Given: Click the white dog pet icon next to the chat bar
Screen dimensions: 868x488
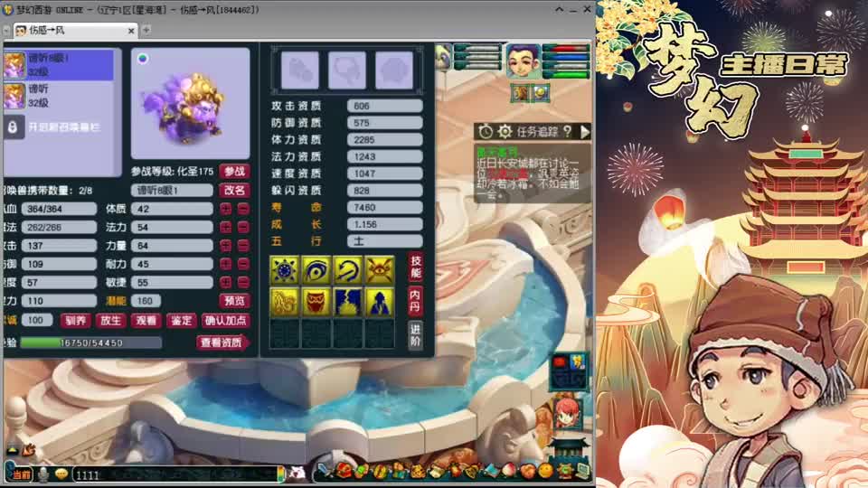Looking at the screenshot, I should click(x=297, y=473).
